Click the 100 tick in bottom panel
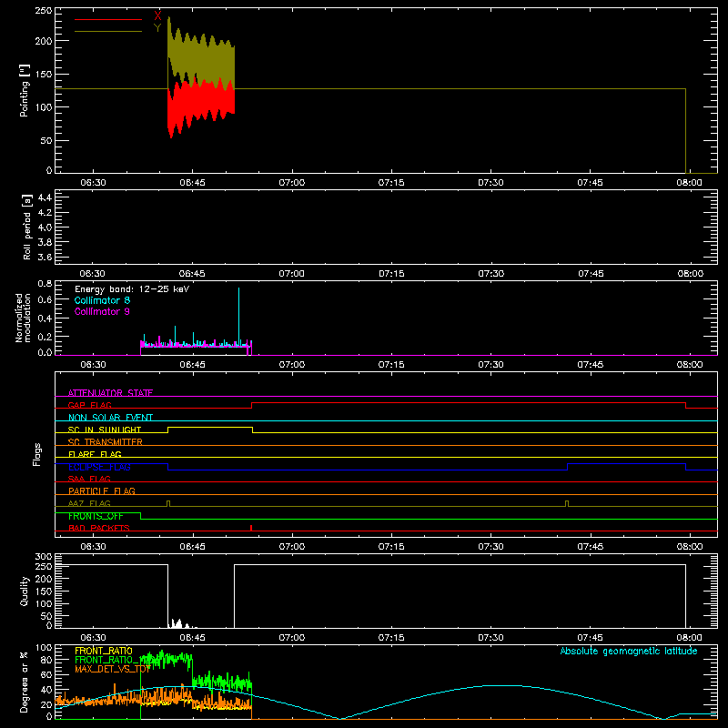This screenshot has width=728, height=728. (44, 648)
